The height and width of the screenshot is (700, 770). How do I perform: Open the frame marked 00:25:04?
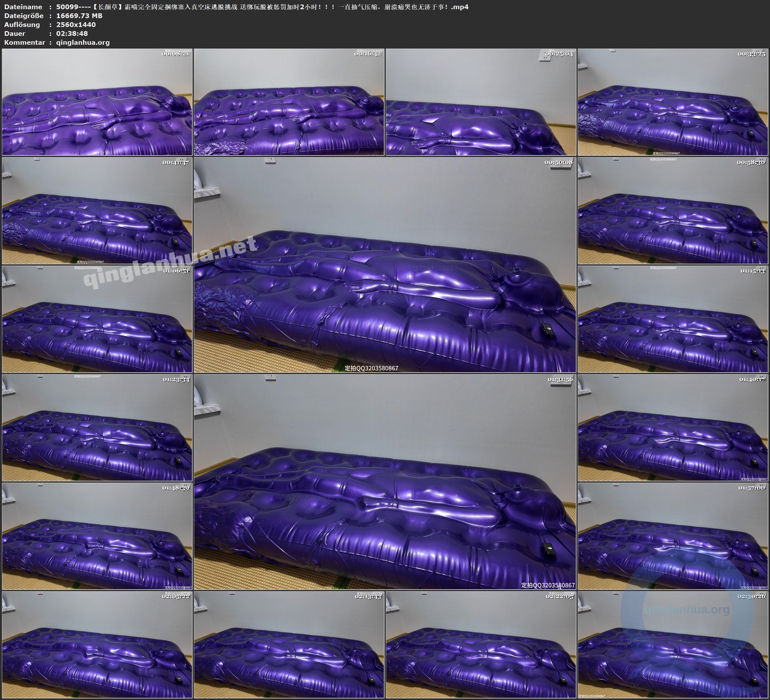pyautogui.click(x=481, y=102)
